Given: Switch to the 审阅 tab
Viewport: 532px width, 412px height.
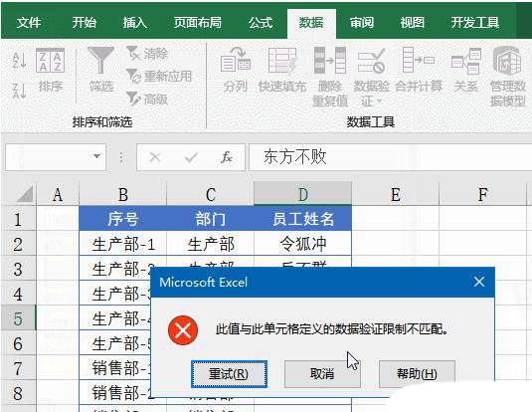Looking at the screenshot, I should pyautogui.click(x=362, y=23).
